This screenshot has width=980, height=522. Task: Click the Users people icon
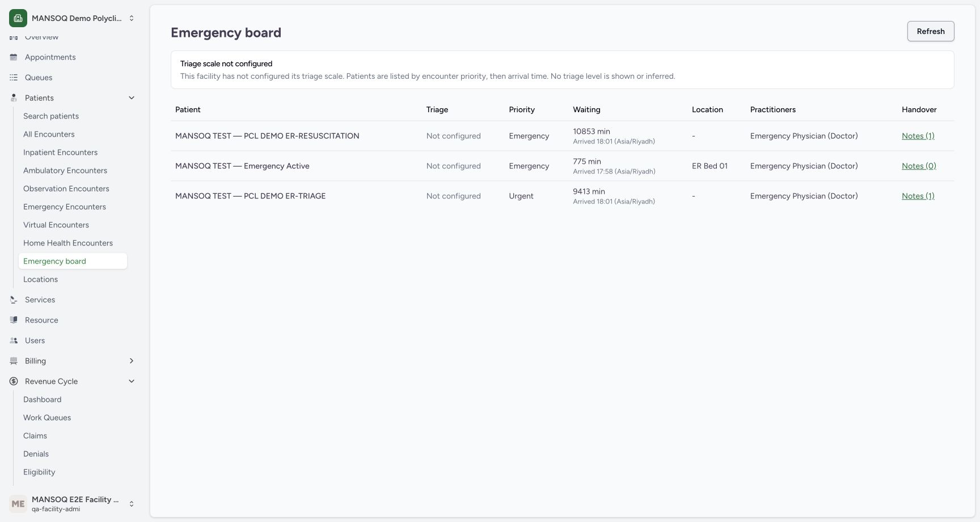click(x=14, y=341)
